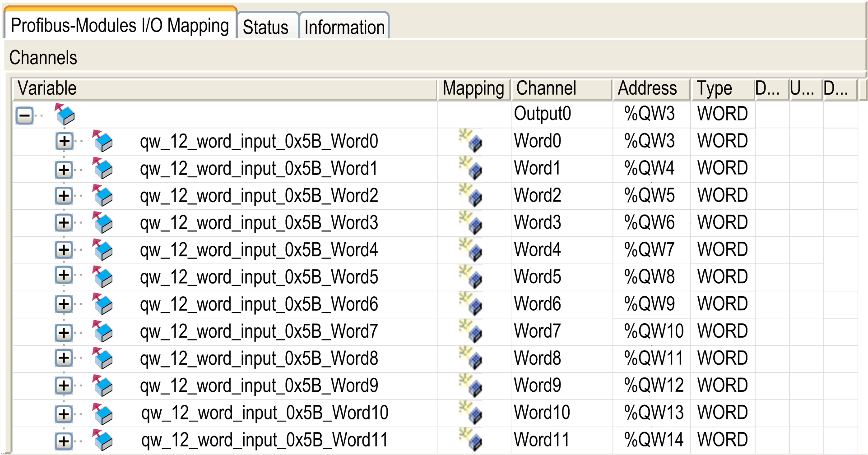Click the output variable icon for Word2
This screenshot has height=455, width=868.
click(102, 195)
